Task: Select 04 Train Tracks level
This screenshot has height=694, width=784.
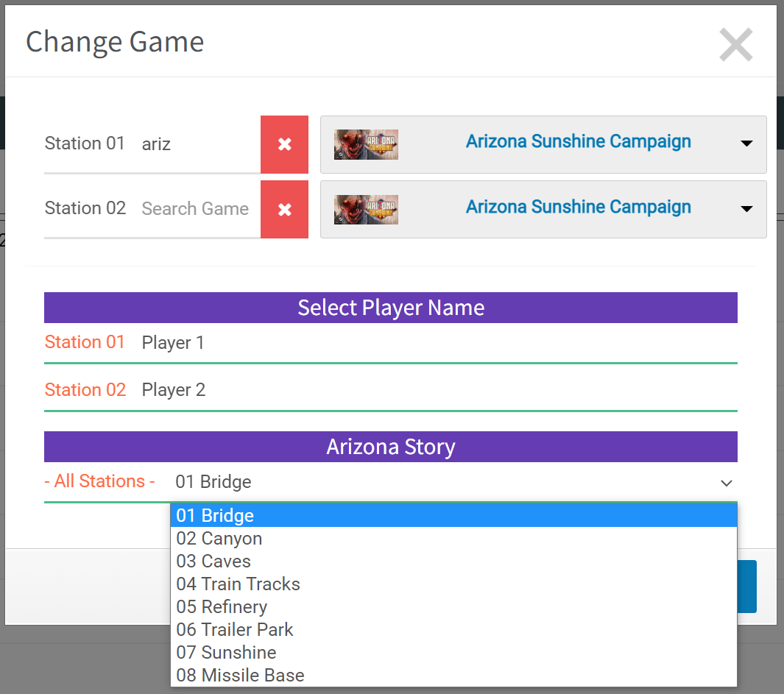Action: [x=454, y=584]
